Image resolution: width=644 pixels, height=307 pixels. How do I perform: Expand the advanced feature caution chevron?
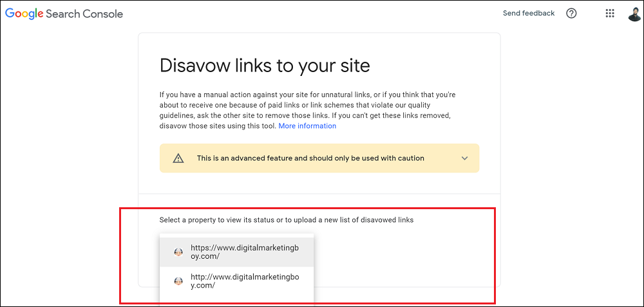click(x=464, y=158)
